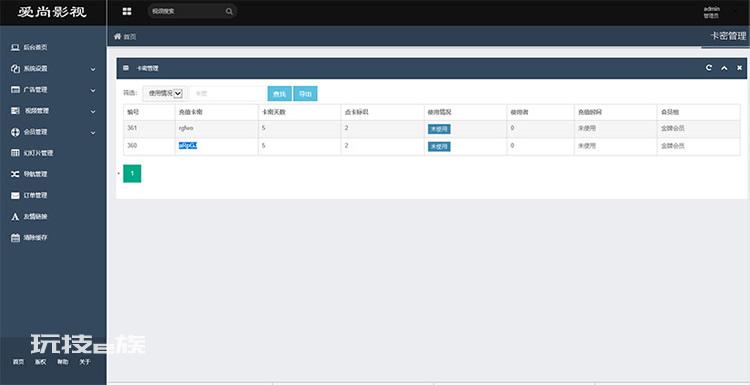Expand the 系统设置 submenu arrow

click(93, 69)
